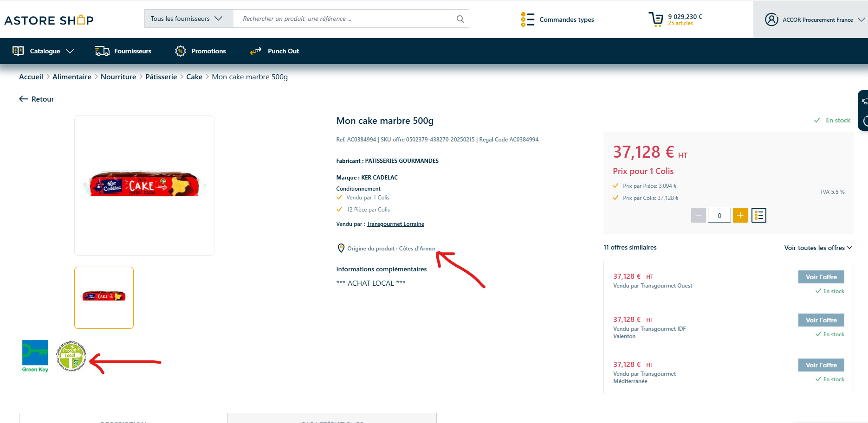Image resolution: width=868 pixels, height=423 pixels.
Task: Click the Punch Out arrows icon
Action: (256, 51)
